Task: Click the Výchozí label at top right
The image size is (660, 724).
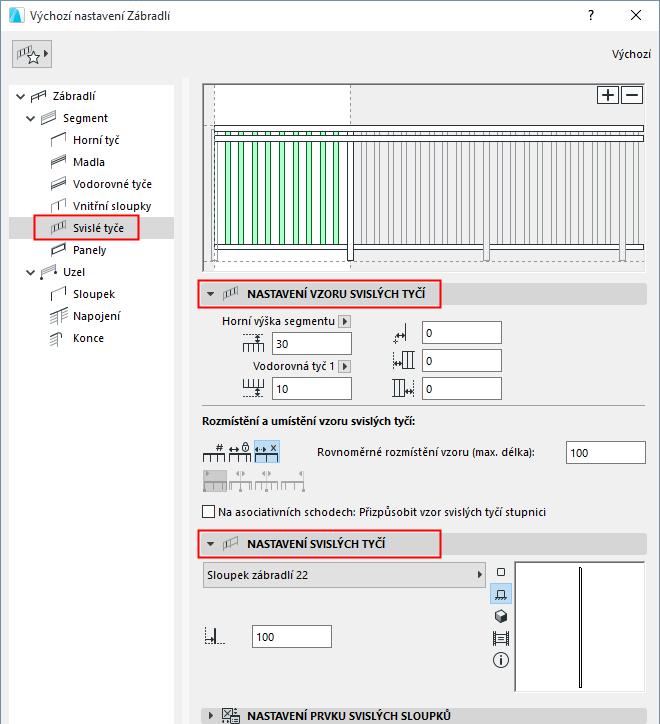Action: (631, 54)
